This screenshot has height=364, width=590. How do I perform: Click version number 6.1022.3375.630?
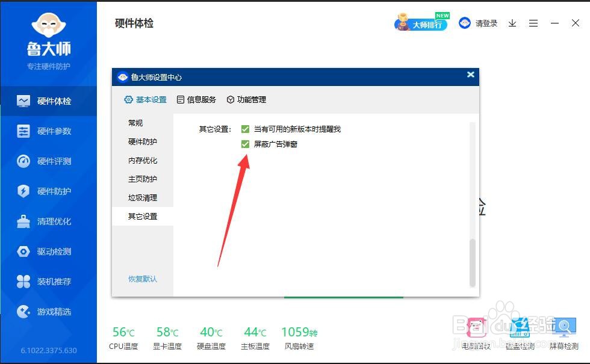tap(49, 350)
